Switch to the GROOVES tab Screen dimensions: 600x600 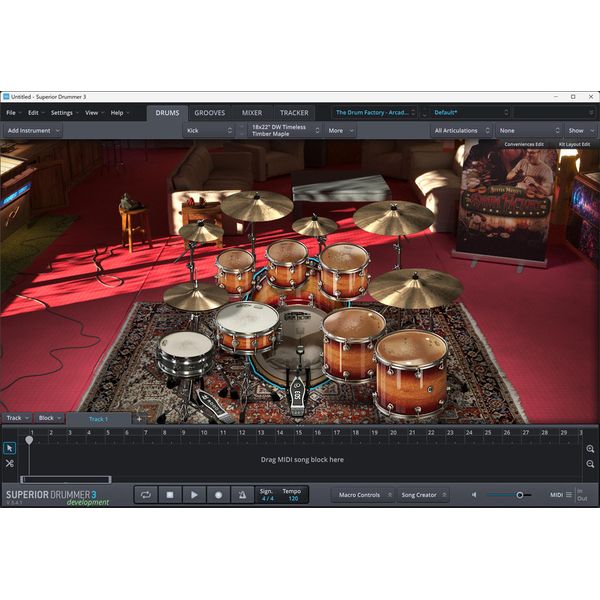(209, 113)
